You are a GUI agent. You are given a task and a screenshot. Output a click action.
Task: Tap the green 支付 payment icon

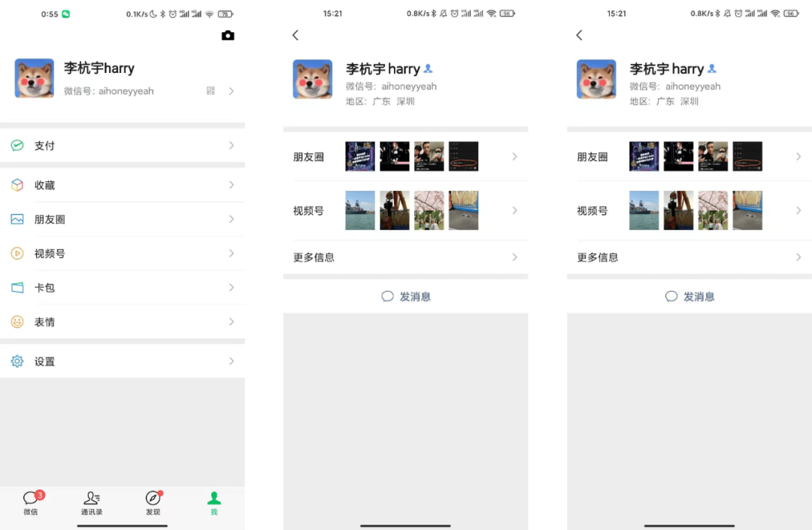(17, 145)
